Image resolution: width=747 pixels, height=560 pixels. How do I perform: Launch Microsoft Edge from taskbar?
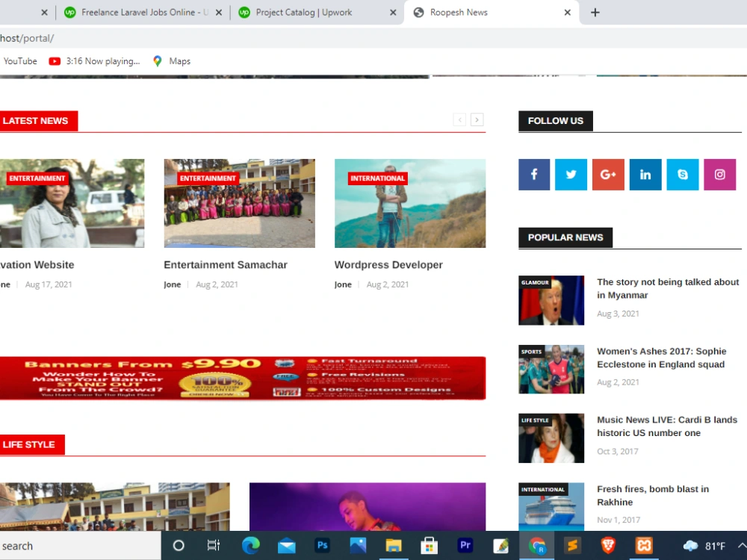[250, 546]
